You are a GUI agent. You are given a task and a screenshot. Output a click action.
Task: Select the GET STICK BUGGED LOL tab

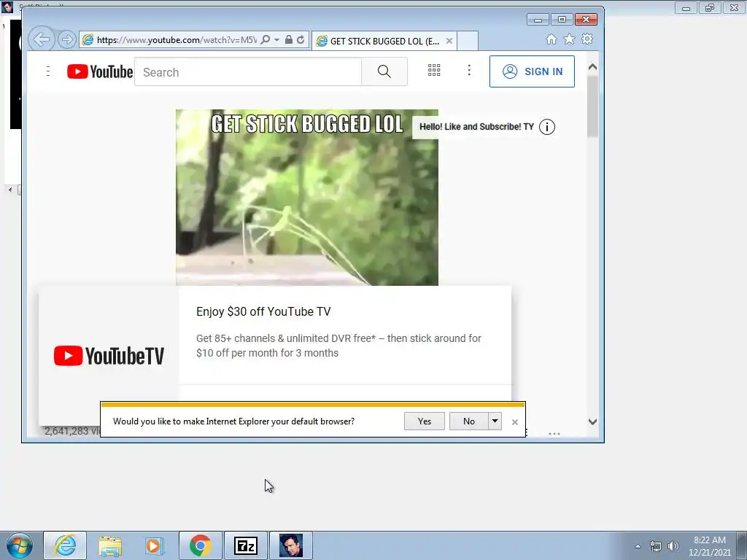(x=384, y=41)
